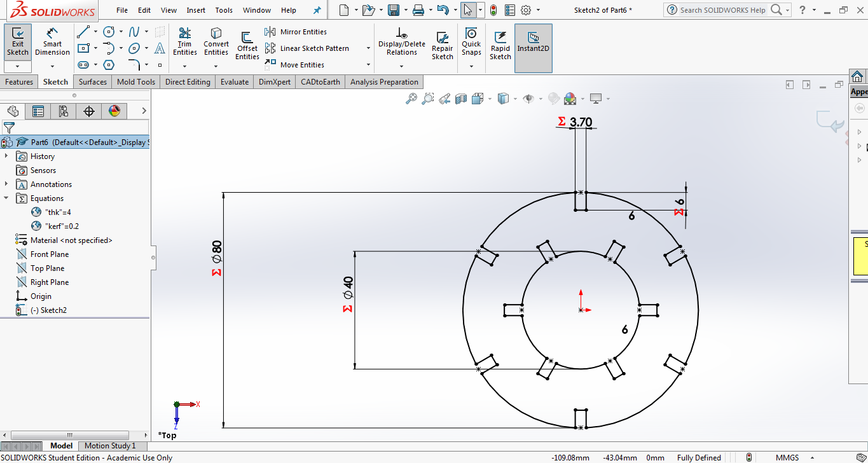This screenshot has height=463, width=868.
Task: Open the SOLIDWORKS Resources home pane
Action: click(x=857, y=76)
